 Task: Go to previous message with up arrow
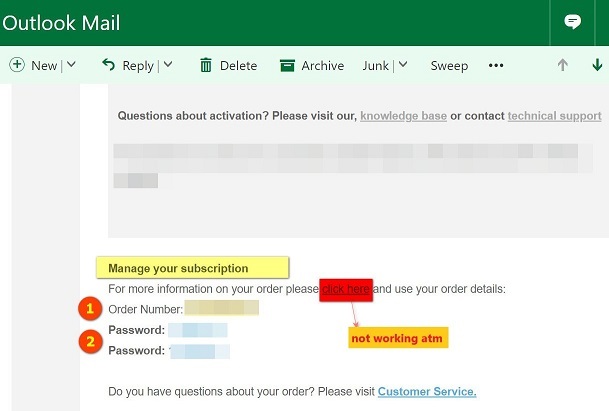click(562, 66)
